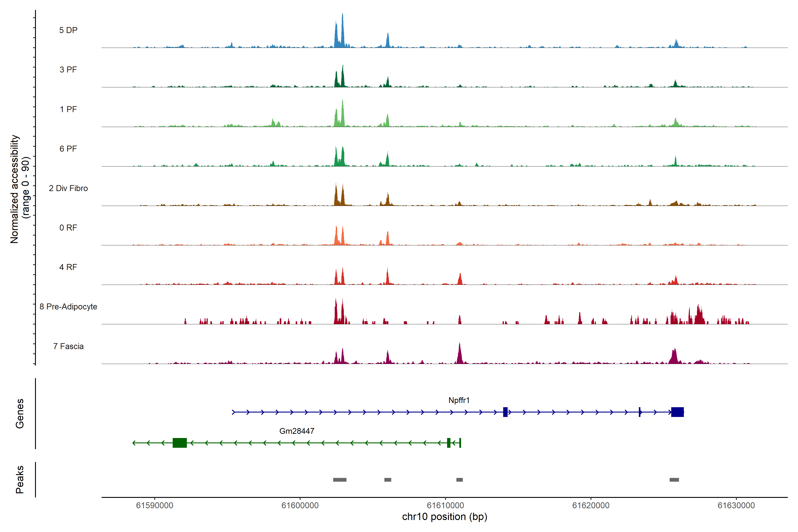Click the 61620000 axis tick label
798x532 pixels.
click(591, 506)
